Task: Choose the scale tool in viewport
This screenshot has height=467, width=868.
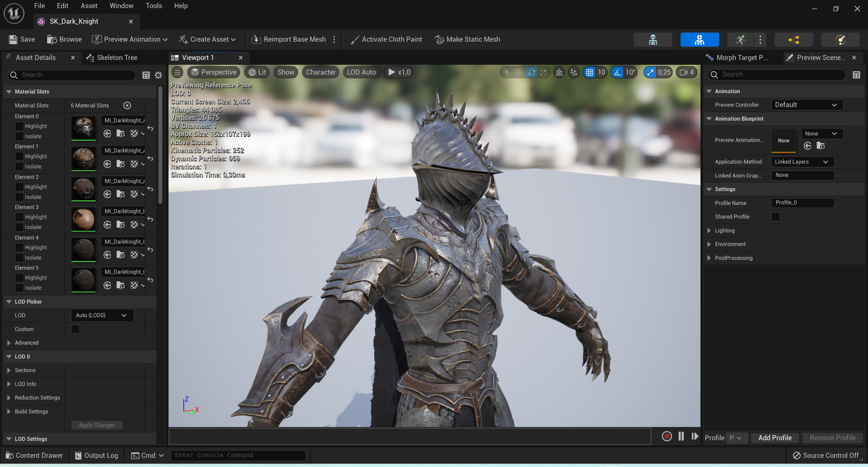Action: tap(544, 72)
